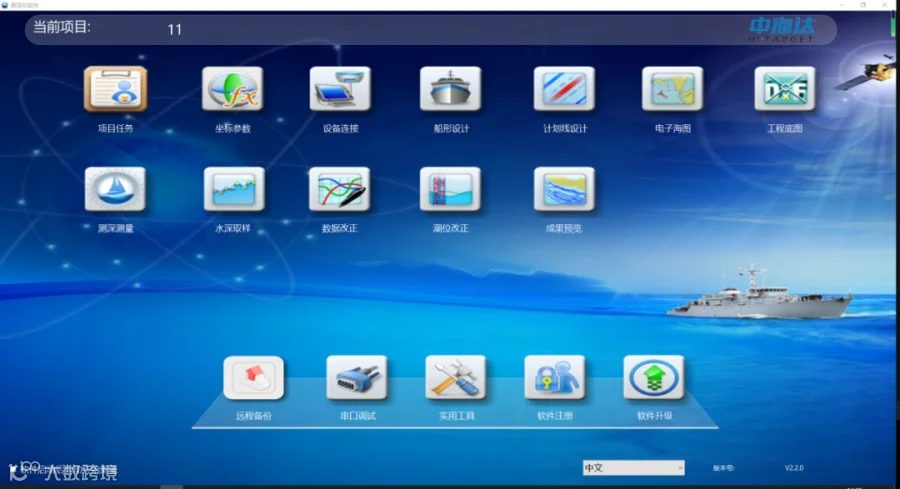
Task: Open 坐标参数 coordinate parameters icon
Action: tap(232, 89)
